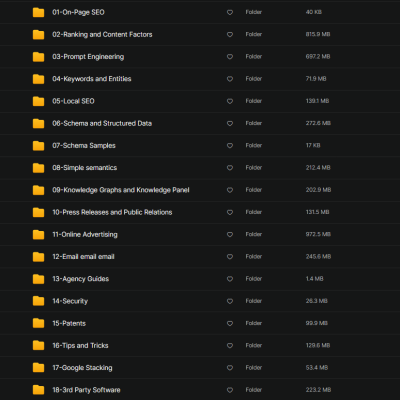Click folder icon of 08-Simple semantics
Image resolution: width=400 pixels, height=400 pixels.
[38, 168]
